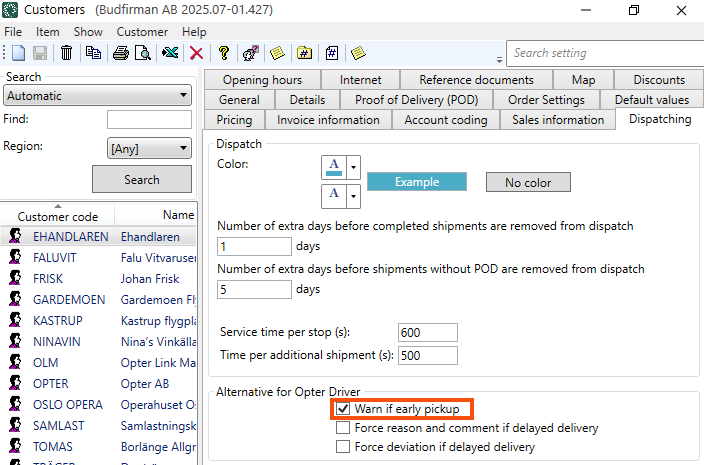
Task: Open Print preview from toolbar
Action: (143, 53)
